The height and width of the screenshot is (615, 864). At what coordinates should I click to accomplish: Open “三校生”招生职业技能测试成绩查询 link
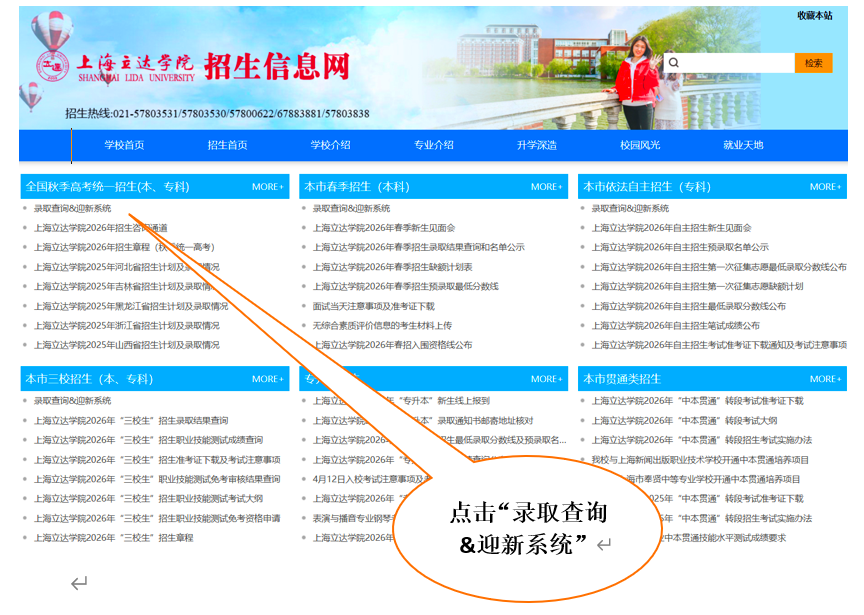tap(149, 440)
